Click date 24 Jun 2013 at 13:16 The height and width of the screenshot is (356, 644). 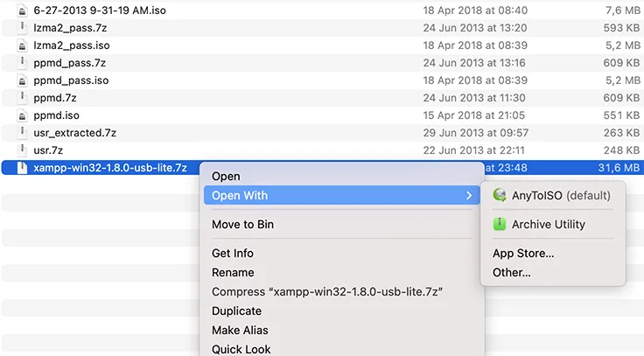click(x=474, y=63)
